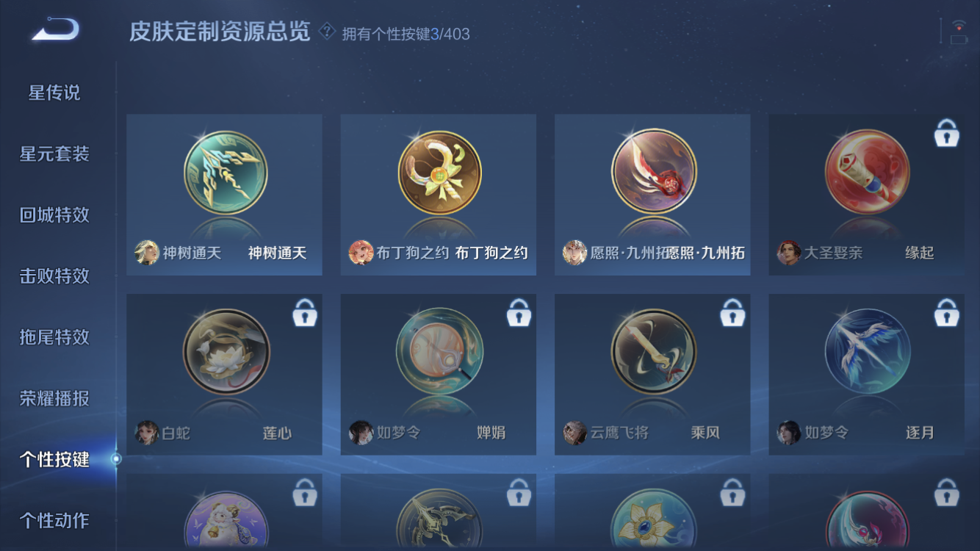Open the 云鹰飞将 乘风 key card
Image resolution: width=980 pixels, height=551 pixels.
652,375
